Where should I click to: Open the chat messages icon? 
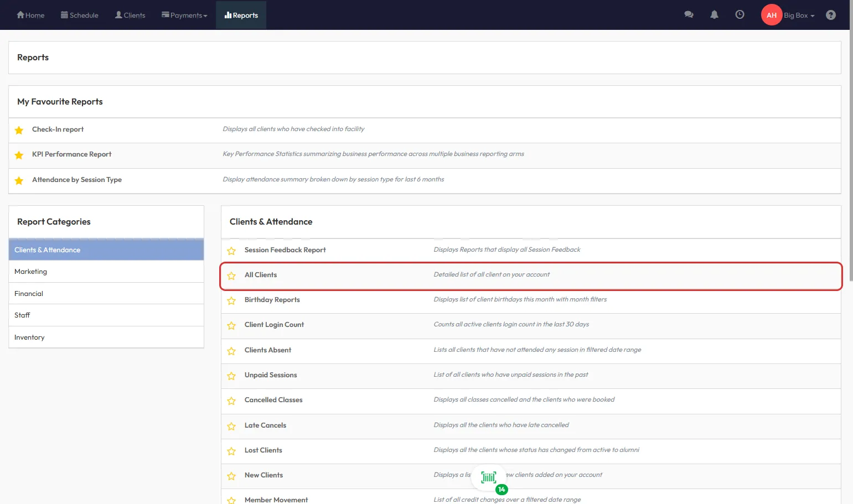pos(689,15)
